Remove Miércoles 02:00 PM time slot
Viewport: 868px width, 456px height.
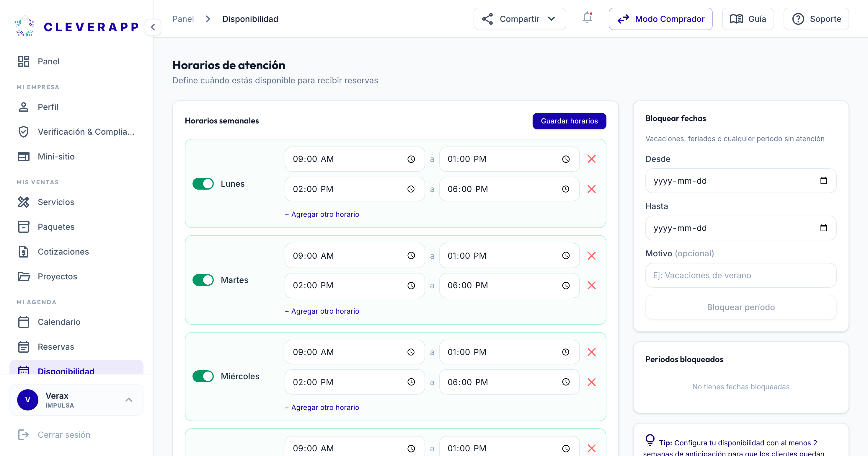click(592, 382)
